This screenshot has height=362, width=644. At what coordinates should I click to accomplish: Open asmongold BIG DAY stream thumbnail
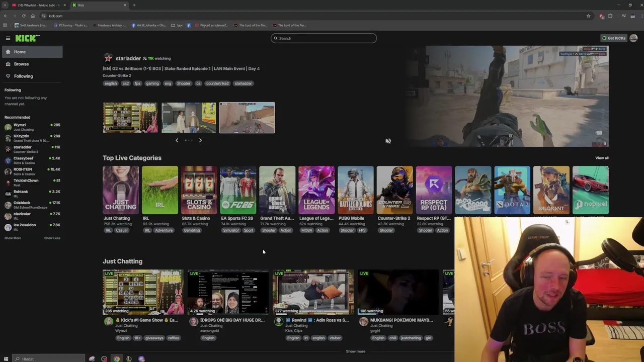pos(228,292)
